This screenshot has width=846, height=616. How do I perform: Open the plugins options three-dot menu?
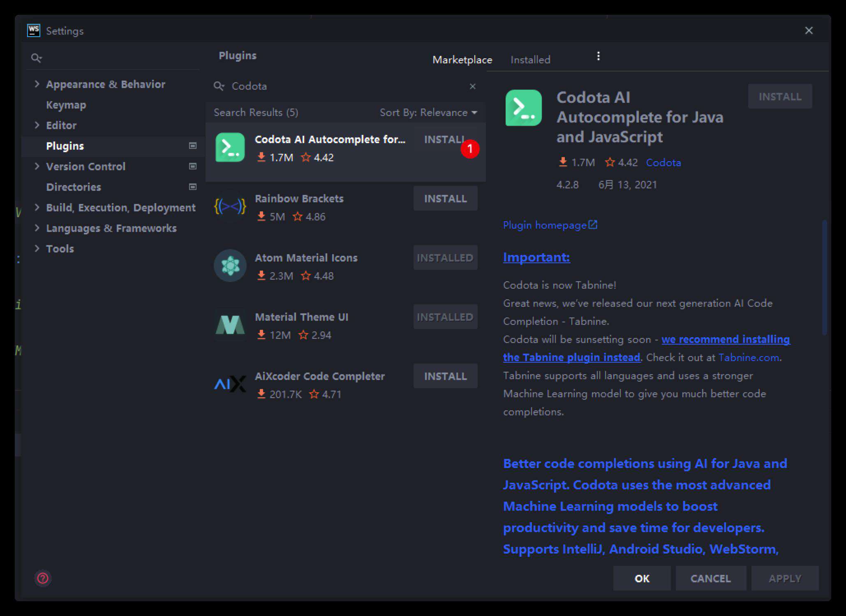pos(599,56)
